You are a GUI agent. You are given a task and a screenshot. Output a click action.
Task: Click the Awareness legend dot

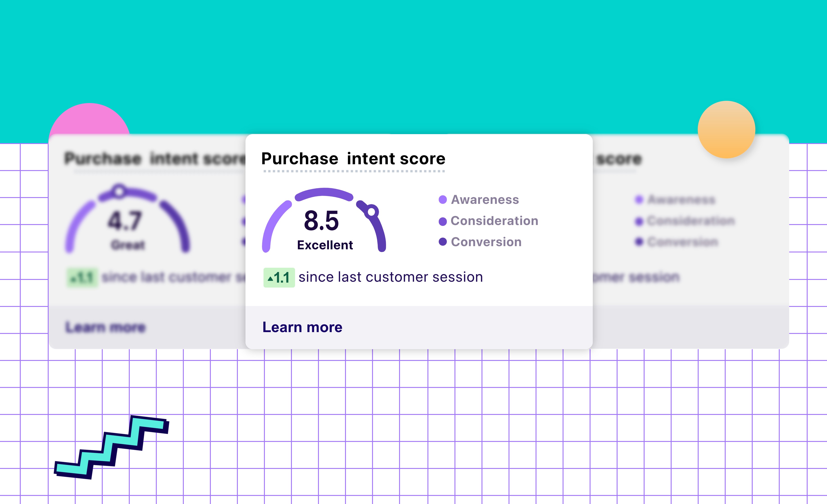coord(443,200)
